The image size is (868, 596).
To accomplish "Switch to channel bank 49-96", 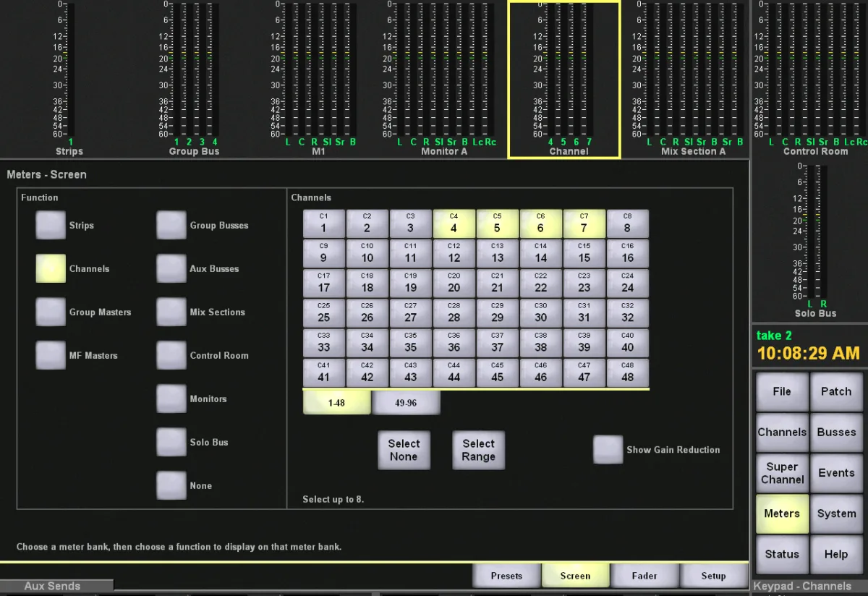I will pyautogui.click(x=406, y=403).
